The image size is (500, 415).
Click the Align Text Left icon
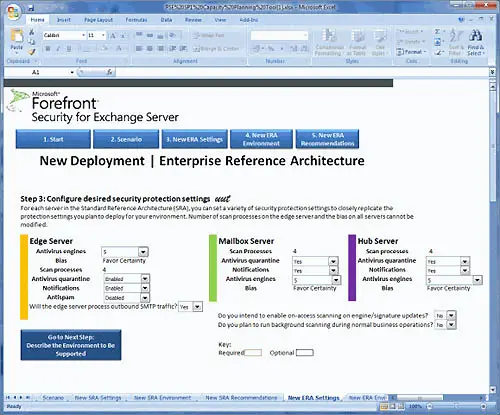(x=139, y=49)
